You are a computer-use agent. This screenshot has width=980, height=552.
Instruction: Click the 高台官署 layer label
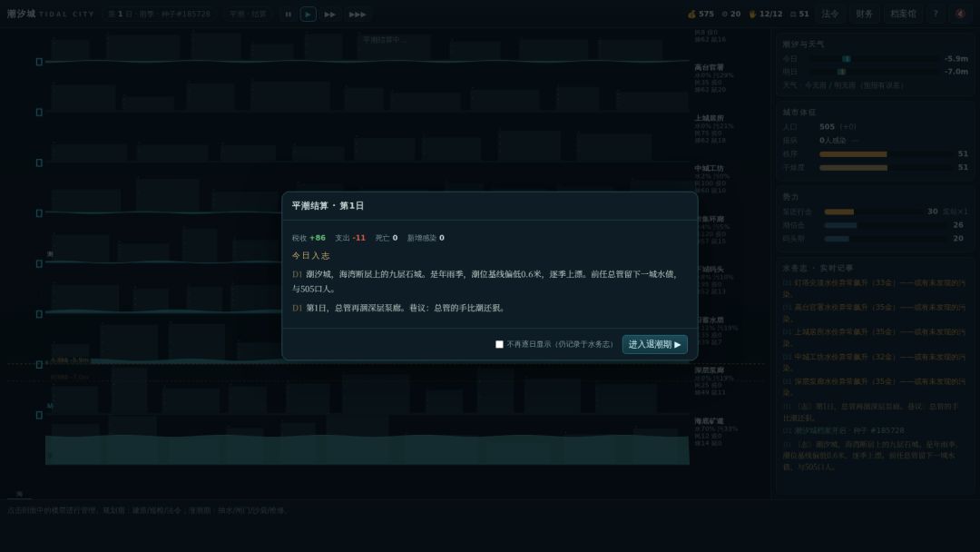click(709, 67)
